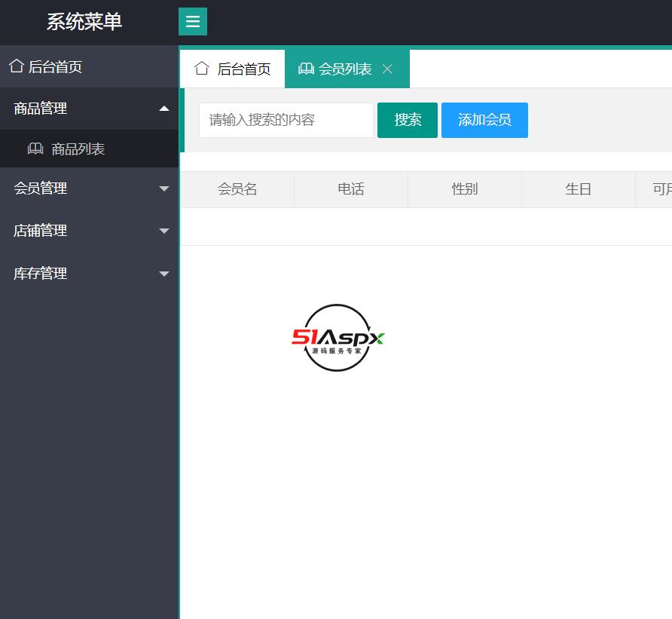Close the 会员列表 tab with the X icon

387,69
